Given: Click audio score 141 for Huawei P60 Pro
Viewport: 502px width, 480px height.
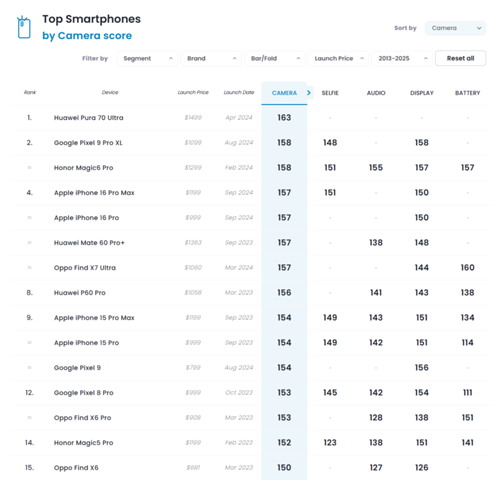Looking at the screenshot, I should pyautogui.click(x=376, y=293).
